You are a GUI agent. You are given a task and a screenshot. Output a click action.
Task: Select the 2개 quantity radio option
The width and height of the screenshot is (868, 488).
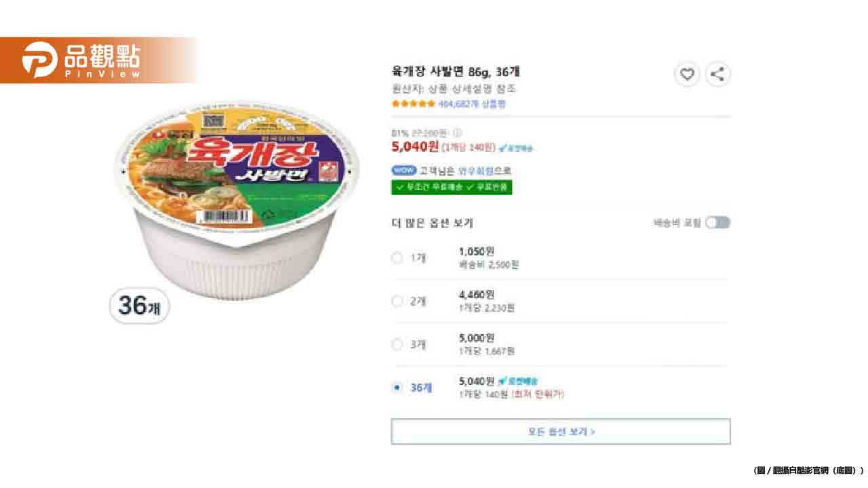coord(397,301)
